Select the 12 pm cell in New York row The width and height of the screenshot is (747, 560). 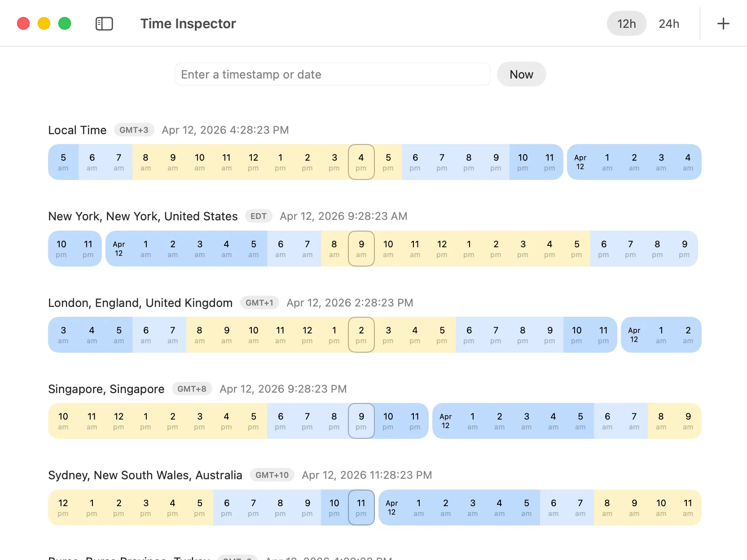442,249
